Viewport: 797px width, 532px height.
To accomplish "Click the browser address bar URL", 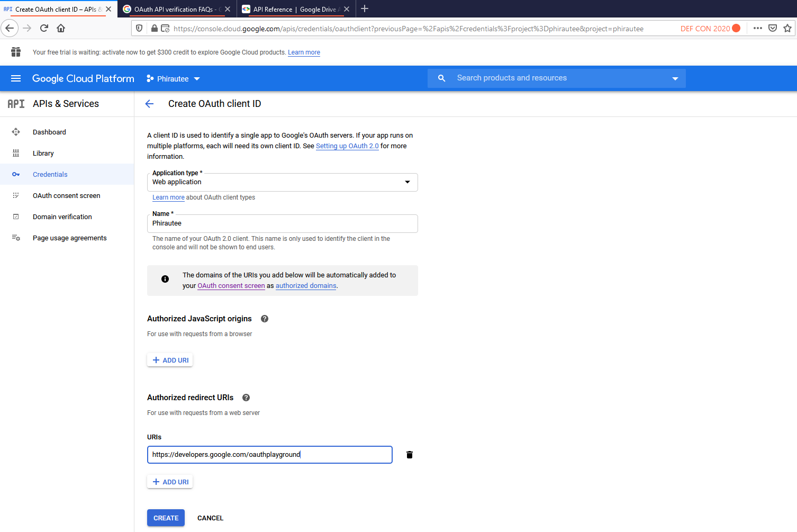I will click(409, 29).
